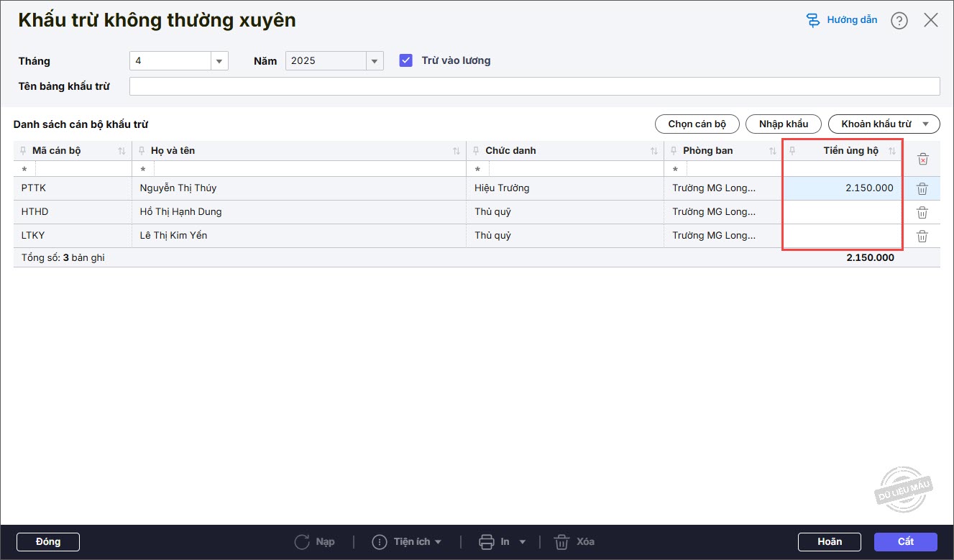954x560 pixels.
Task: Open the In print menu
Action: click(503, 542)
